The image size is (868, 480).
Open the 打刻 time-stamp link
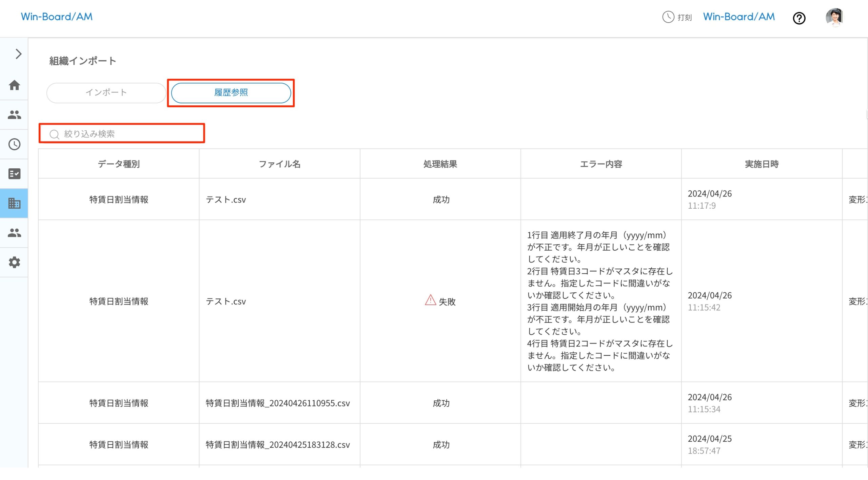(684, 17)
